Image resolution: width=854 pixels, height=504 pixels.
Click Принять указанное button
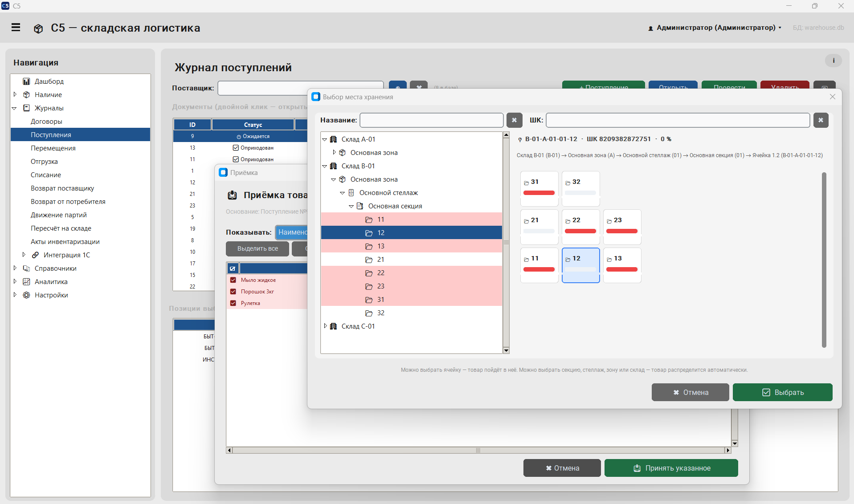(671, 468)
